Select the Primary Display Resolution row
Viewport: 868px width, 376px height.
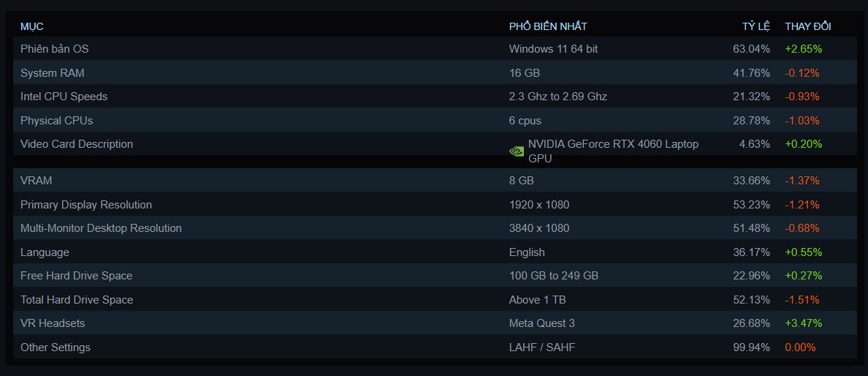coord(86,205)
